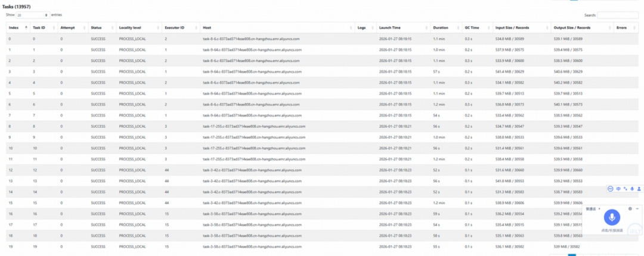The width and height of the screenshot is (644, 256).
Task: Open voice panel settings gear
Action: pyautogui.click(x=630, y=208)
